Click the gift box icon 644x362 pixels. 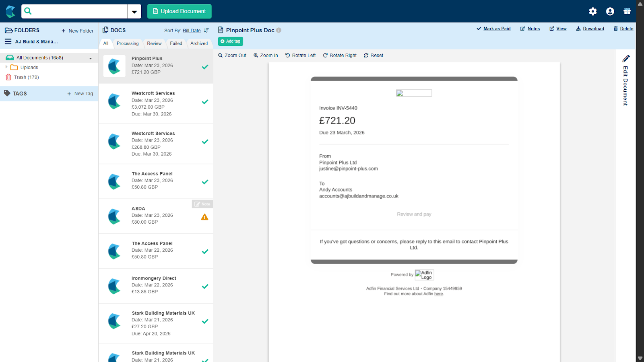click(627, 11)
